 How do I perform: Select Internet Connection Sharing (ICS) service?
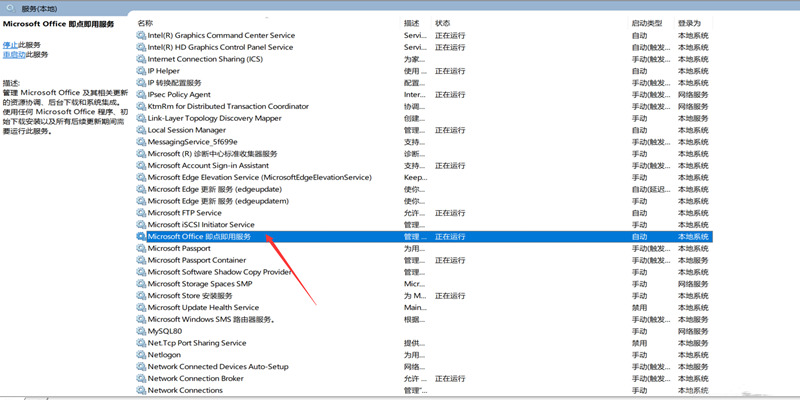(206, 59)
